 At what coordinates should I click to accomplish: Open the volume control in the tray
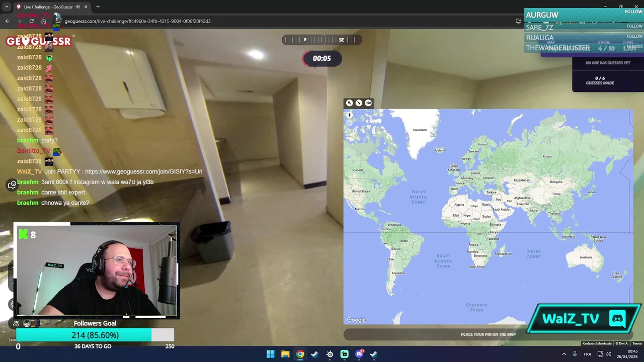click(x=608, y=354)
